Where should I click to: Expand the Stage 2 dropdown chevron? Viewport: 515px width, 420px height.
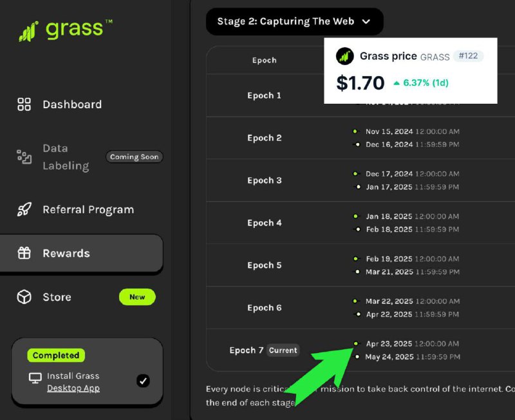click(x=366, y=22)
